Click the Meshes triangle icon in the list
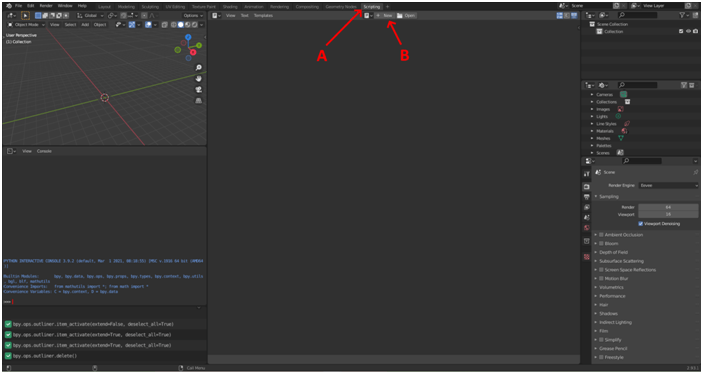The width and height of the screenshot is (703, 374). 621,138
